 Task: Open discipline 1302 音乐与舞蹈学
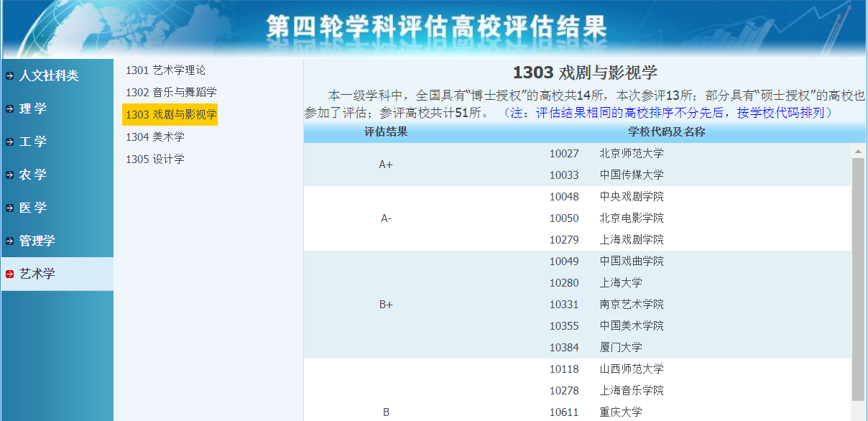pyautogui.click(x=171, y=92)
